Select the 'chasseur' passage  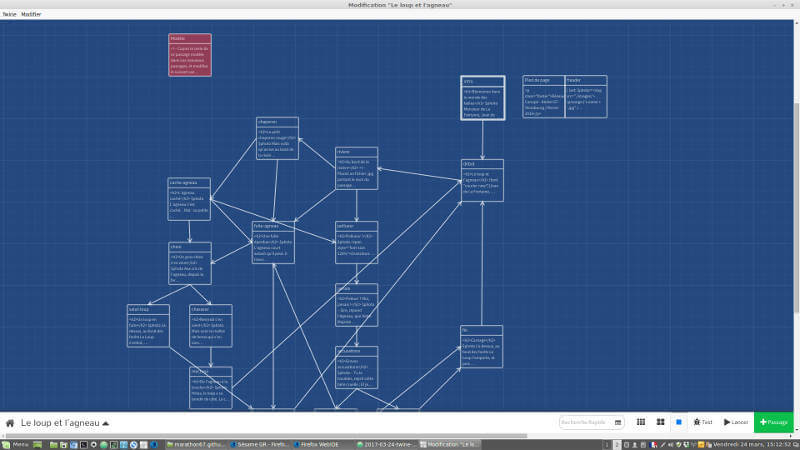(211, 326)
